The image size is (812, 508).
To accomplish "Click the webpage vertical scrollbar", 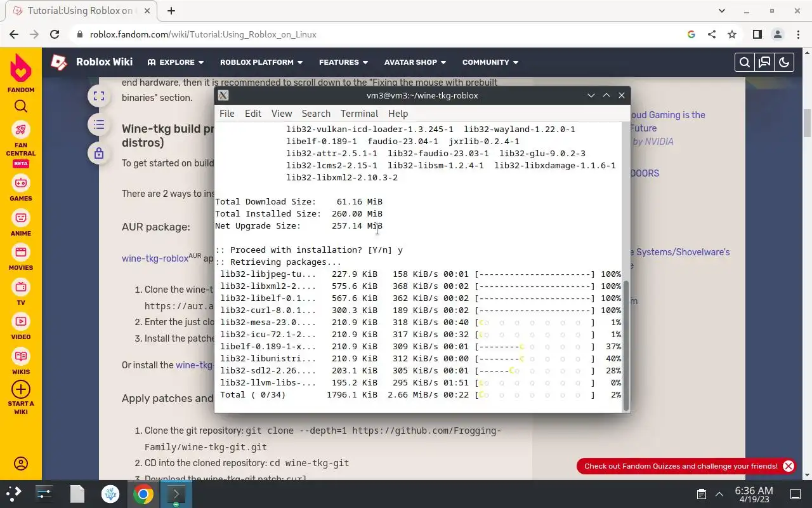I will pyautogui.click(x=807, y=123).
